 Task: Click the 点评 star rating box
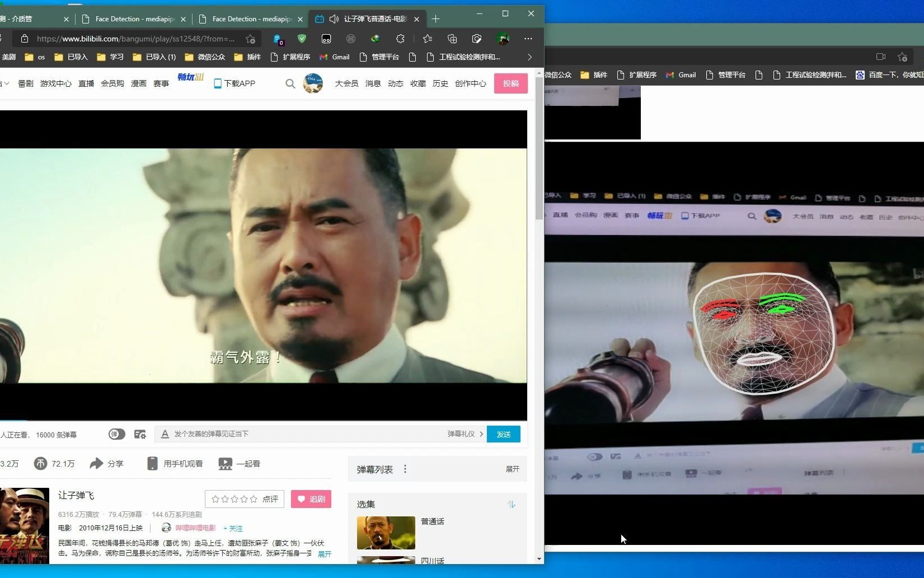[245, 499]
